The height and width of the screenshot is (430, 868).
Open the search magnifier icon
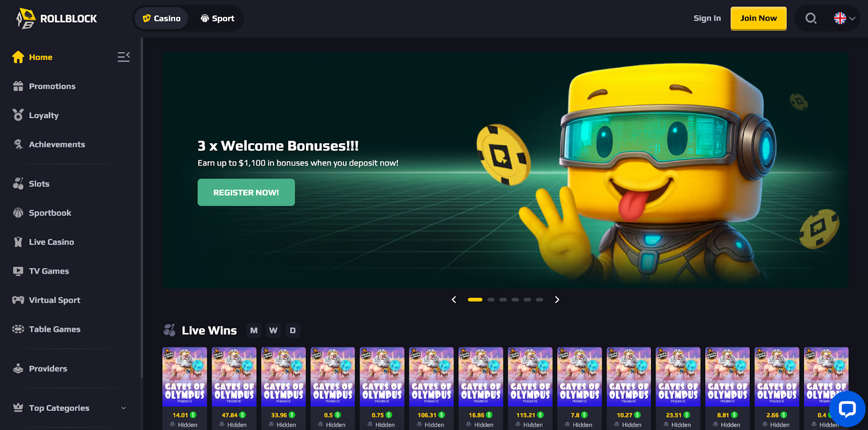[810, 18]
